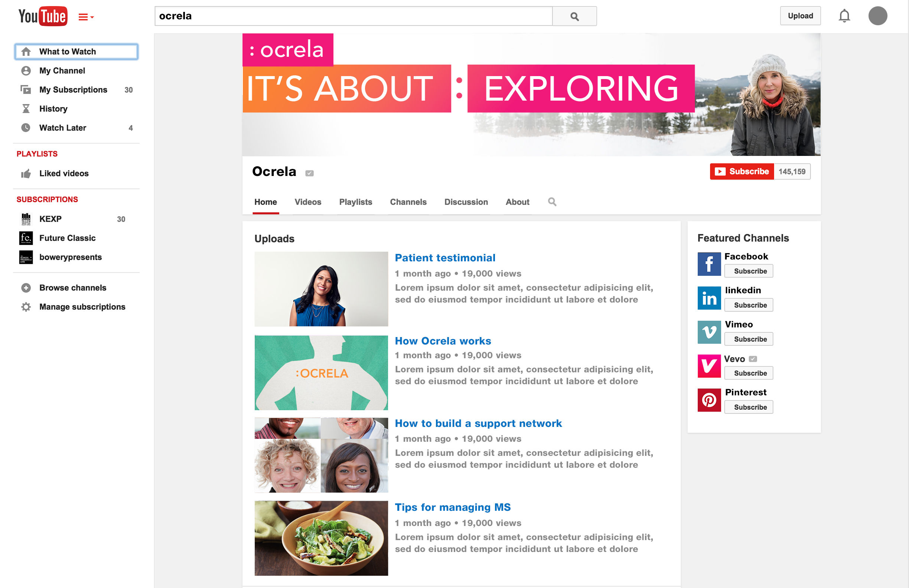Click the Browse channels plus icon
Screen dimensions: 909x588
[26, 288]
